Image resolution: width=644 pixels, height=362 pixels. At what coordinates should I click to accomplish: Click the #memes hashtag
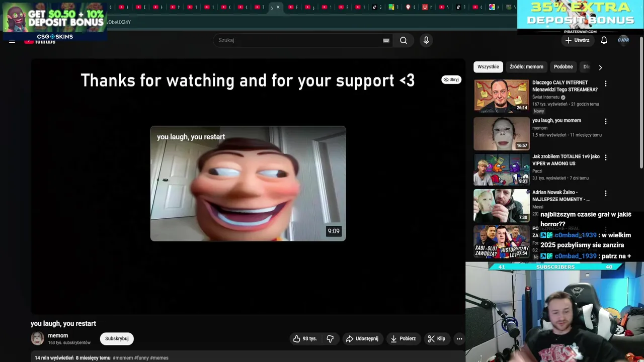click(x=159, y=358)
